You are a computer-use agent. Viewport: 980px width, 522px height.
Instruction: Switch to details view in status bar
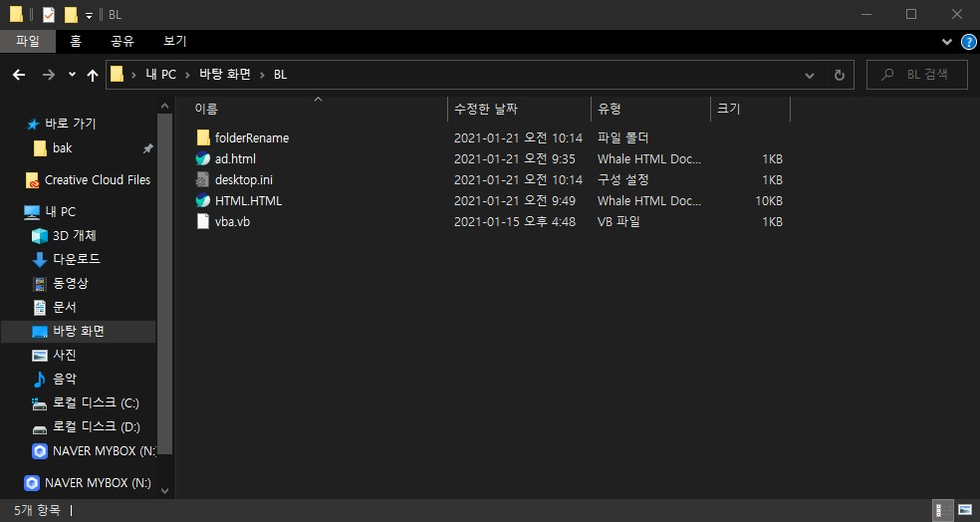tap(942, 510)
